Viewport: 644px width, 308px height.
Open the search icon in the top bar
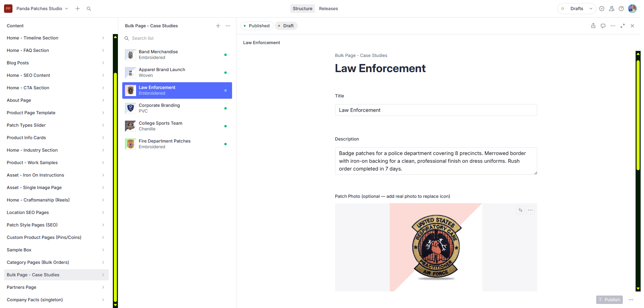pos(89,9)
